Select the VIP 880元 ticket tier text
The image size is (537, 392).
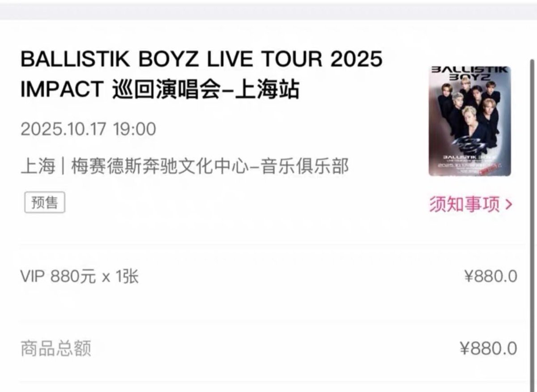58,277
